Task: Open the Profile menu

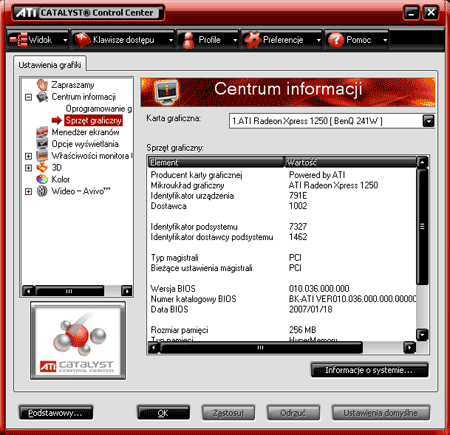Action: tap(208, 40)
